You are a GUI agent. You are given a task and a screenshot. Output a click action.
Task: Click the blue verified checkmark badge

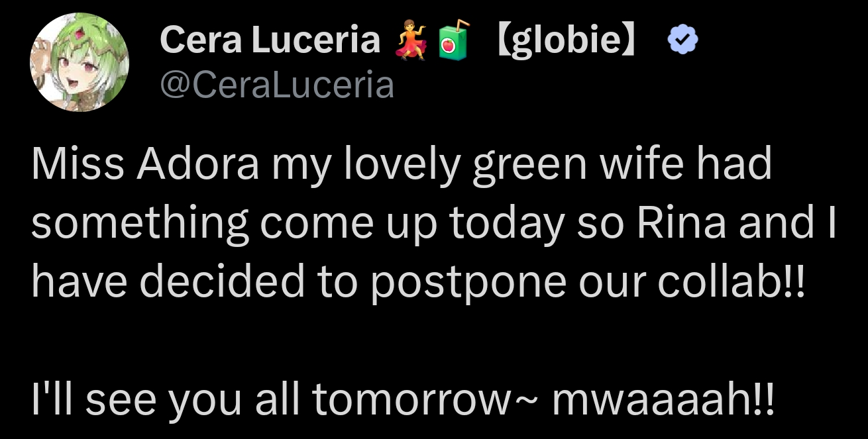click(x=682, y=42)
